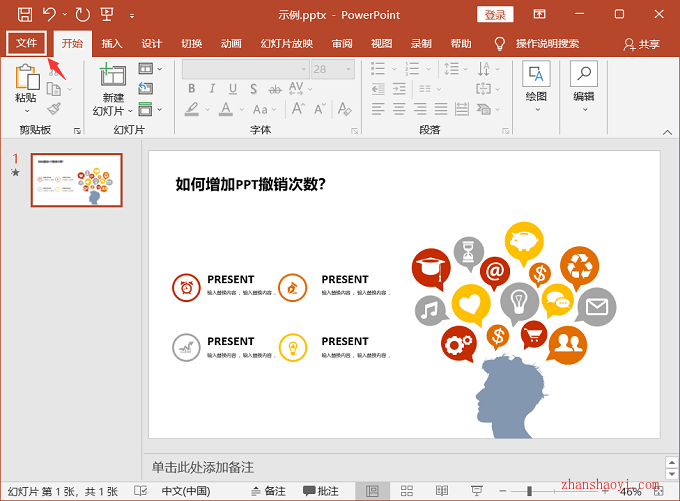The height and width of the screenshot is (501, 680).
Task: Click the text highlight color pen
Action: tap(192, 109)
